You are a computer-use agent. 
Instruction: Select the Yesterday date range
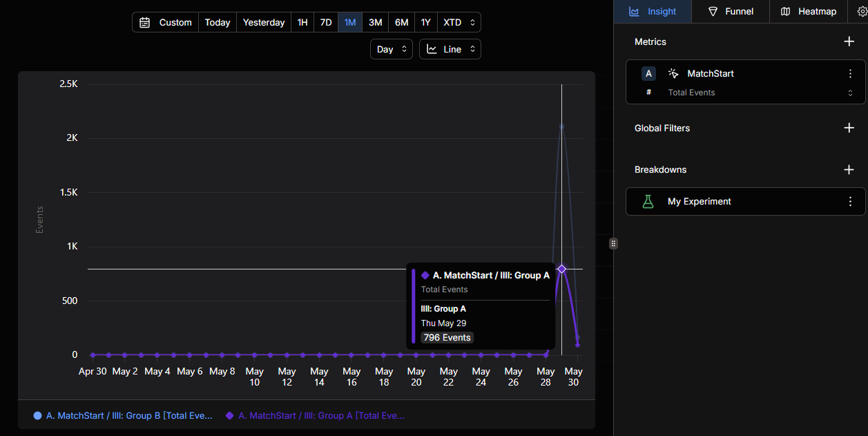click(264, 22)
